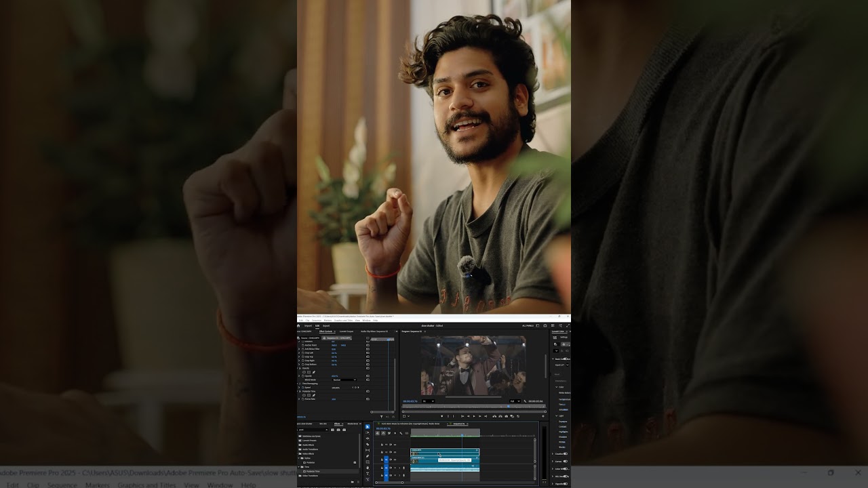
Task: Toggle animation stopwatch for Opacity
Action: coord(303,376)
